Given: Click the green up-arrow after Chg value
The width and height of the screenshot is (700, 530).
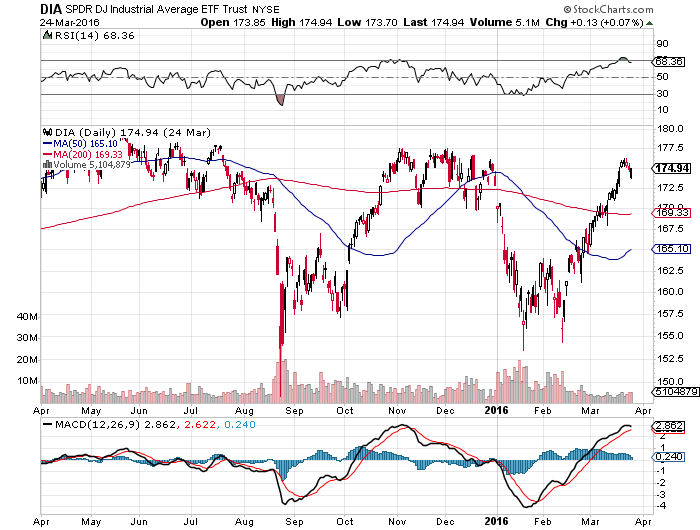Looking at the screenshot, I should 650,23.
